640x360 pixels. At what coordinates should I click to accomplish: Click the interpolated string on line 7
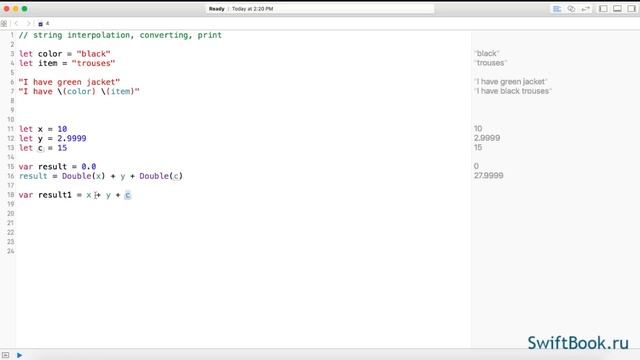click(x=79, y=91)
